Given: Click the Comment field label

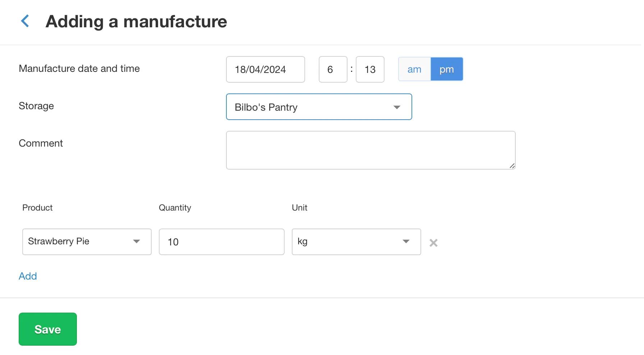Looking at the screenshot, I should coord(41,143).
